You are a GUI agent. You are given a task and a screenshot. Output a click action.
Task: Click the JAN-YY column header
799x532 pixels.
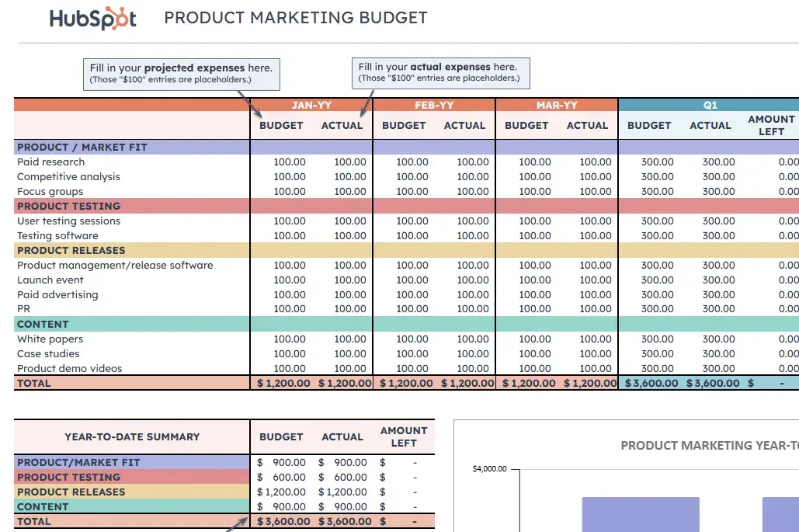point(311,105)
